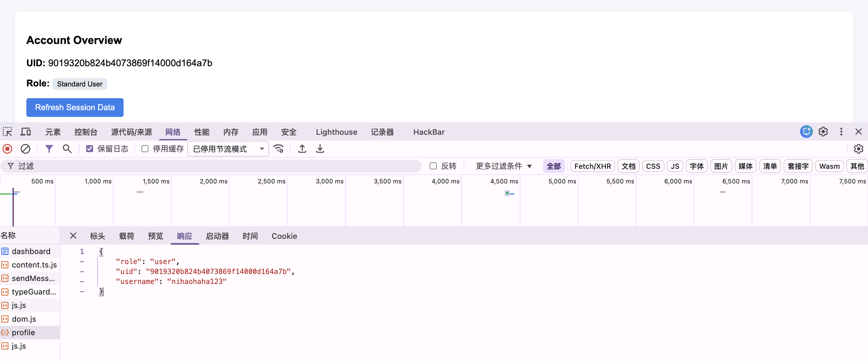
Task: Open network request search
Action: tap(67, 149)
